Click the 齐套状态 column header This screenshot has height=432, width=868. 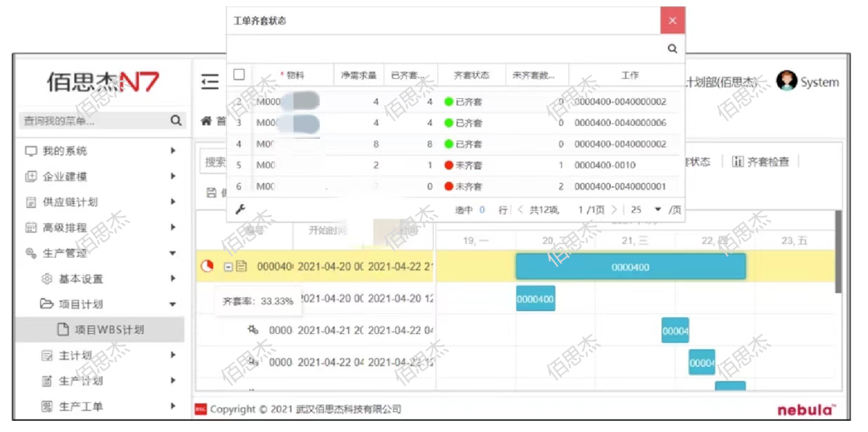point(472,75)
